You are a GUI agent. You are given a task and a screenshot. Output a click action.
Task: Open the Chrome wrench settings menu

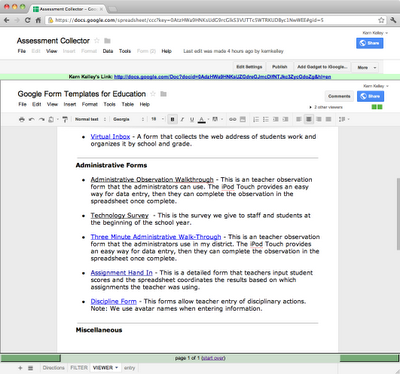coord(393,20)
